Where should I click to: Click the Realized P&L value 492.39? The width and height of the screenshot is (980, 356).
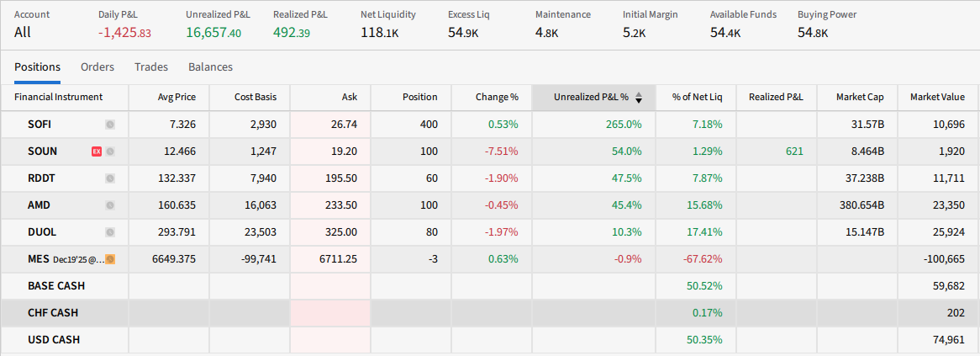click(x=292, y=33)
